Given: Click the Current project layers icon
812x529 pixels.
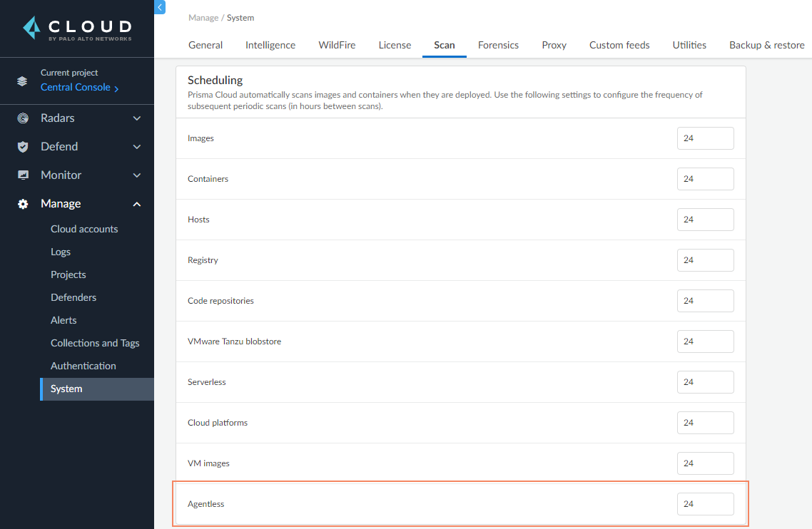Looking at the screenshot, I should (22, 81).
